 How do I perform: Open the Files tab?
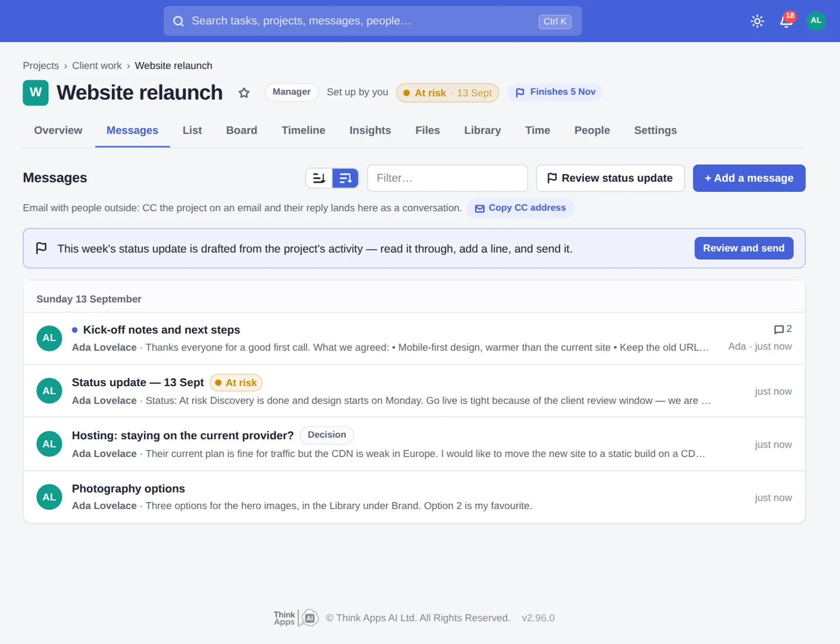pyautogui.click(x=427, y=130)
